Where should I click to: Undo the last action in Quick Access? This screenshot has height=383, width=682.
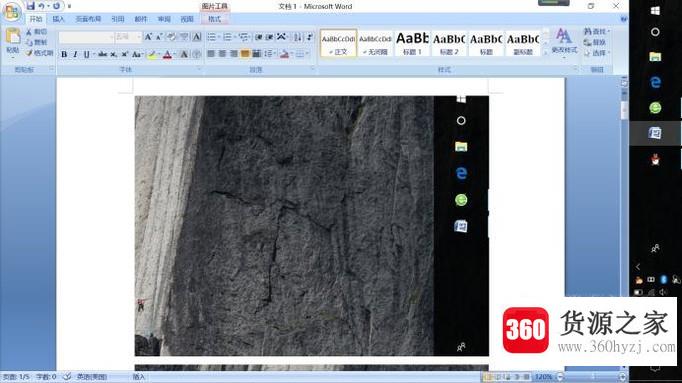click(x=41, y=6)
